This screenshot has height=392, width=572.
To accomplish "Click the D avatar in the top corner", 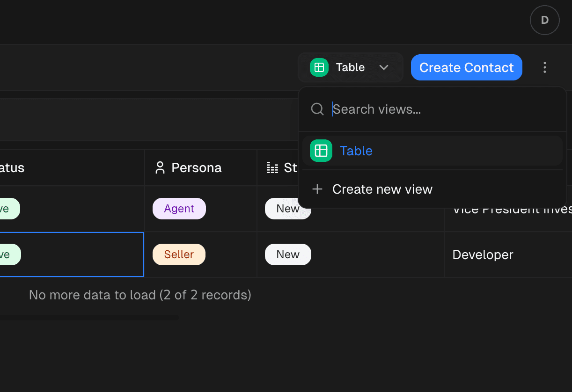I will click(544, 20).
